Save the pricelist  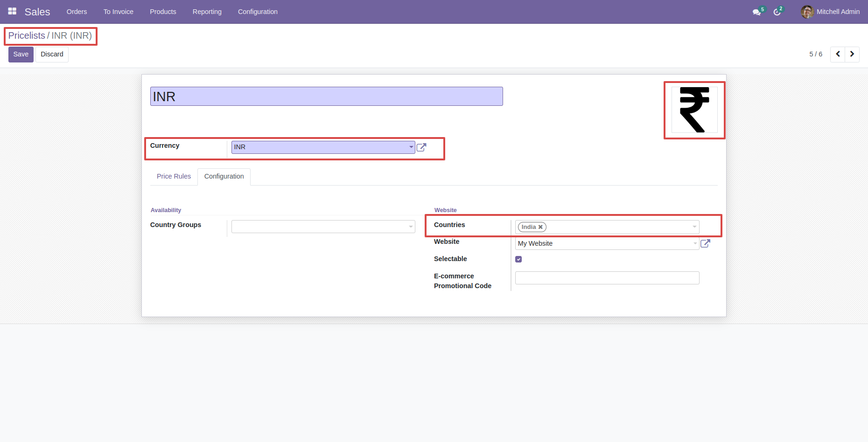(x=21, y=54)
